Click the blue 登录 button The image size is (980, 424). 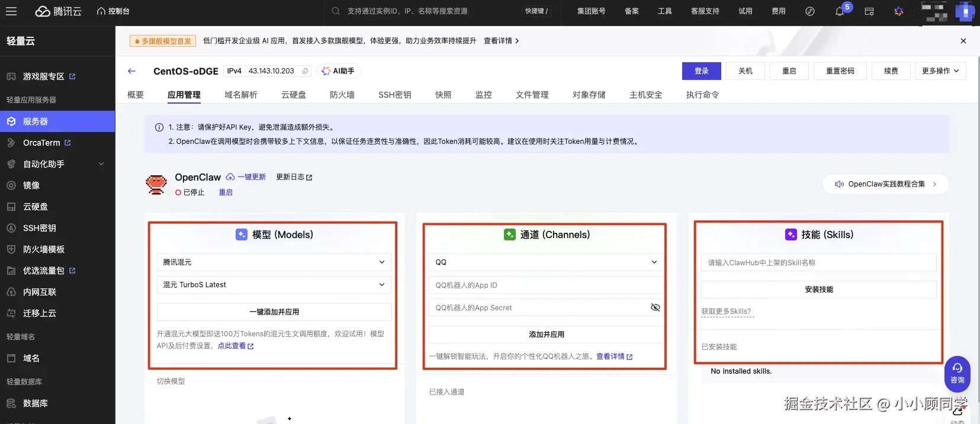(702, 71)
